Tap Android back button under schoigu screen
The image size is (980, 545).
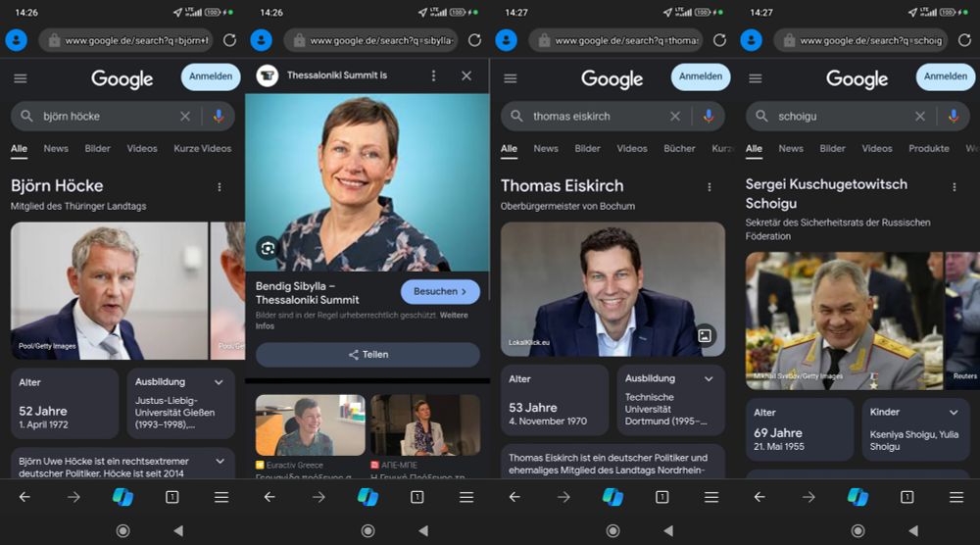[x=913, y=530]
